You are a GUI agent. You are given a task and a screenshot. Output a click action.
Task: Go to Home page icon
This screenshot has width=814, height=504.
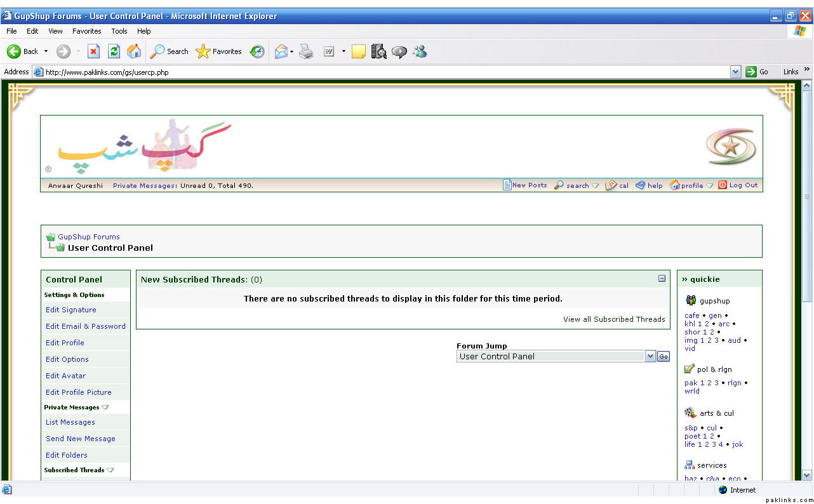(x=134, y=51)
